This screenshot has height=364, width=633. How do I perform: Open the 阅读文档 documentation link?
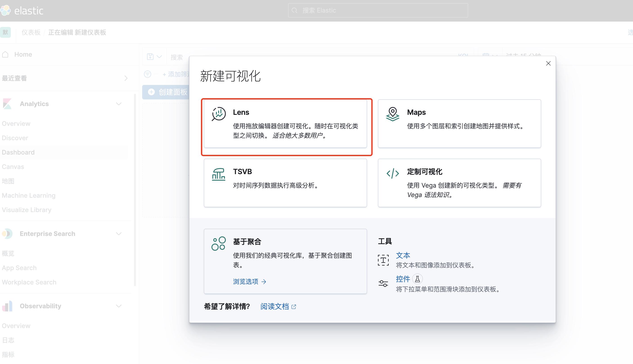[275, 306]
